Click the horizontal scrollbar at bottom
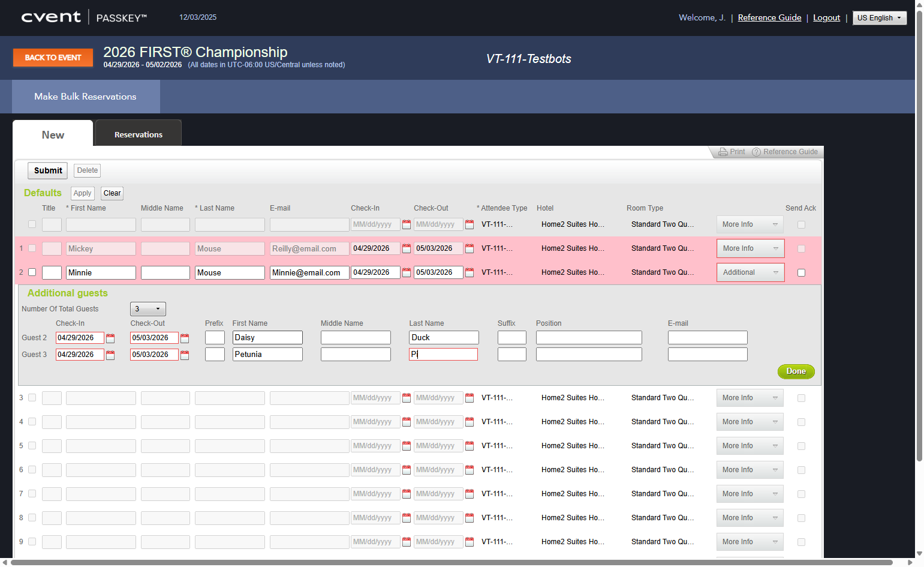 (452, 562)
